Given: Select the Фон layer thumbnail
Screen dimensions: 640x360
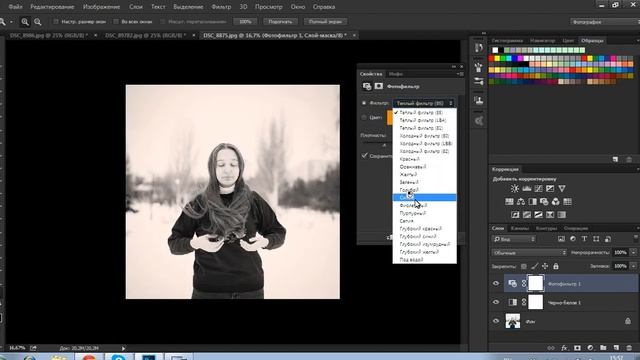Looking at the screenshot, I should pyautogui.click(x=513, y=321).
